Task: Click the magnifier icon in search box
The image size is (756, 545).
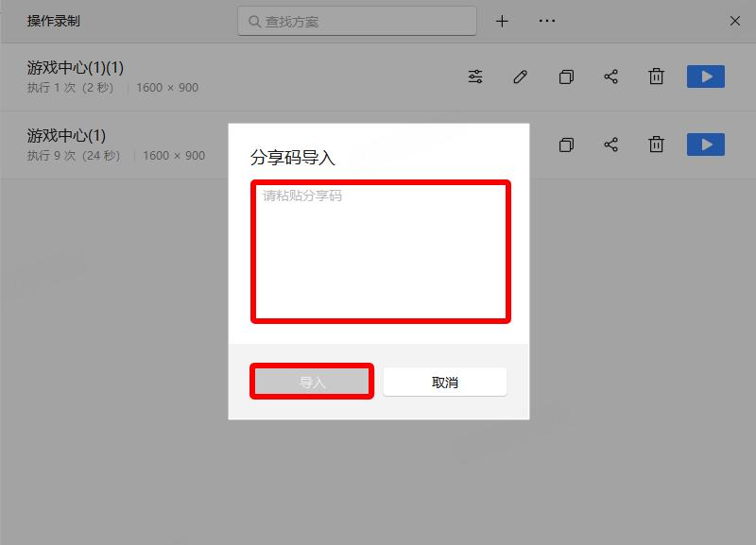Action: point(254,21)
